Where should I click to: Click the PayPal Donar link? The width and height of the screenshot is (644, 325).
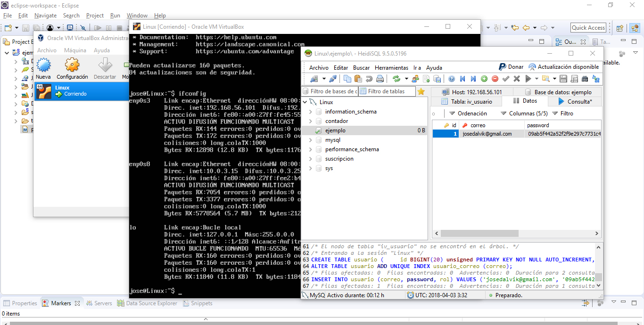(x=511, y=67)
